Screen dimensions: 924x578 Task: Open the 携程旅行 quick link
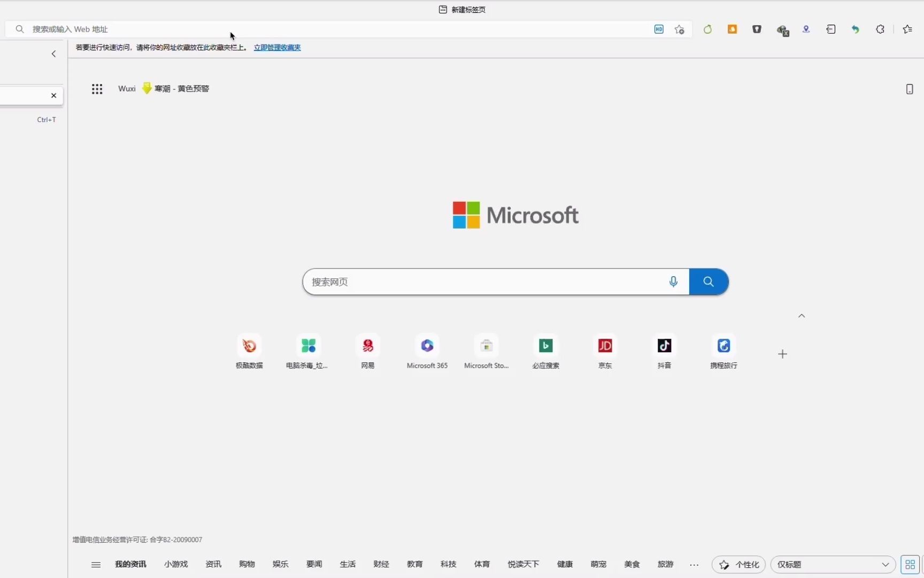tap(724, 352)
